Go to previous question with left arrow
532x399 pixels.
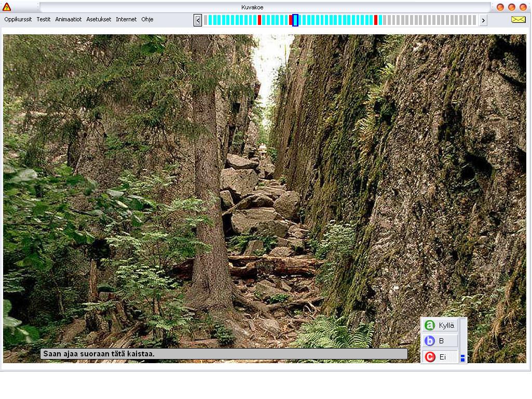click(198, 20)
